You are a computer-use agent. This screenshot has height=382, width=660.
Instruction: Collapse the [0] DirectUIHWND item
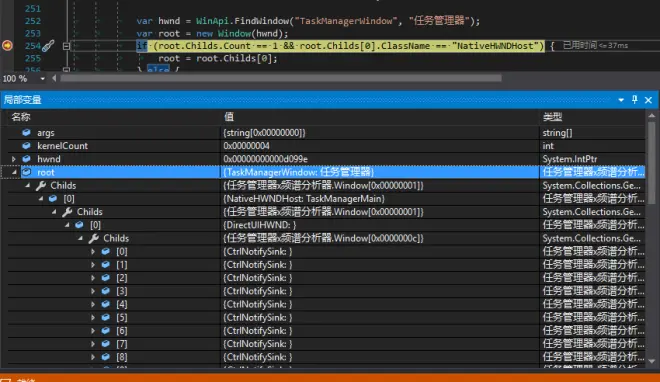pos(67,225)
